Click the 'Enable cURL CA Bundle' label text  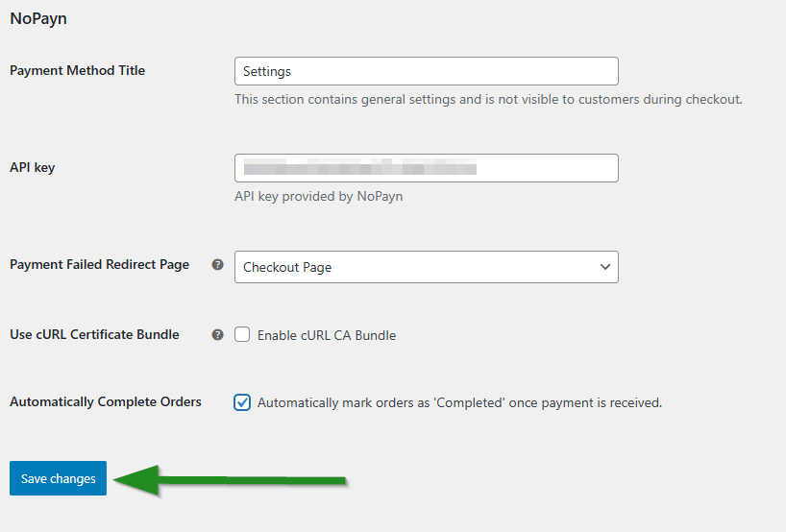pos(327,335)
